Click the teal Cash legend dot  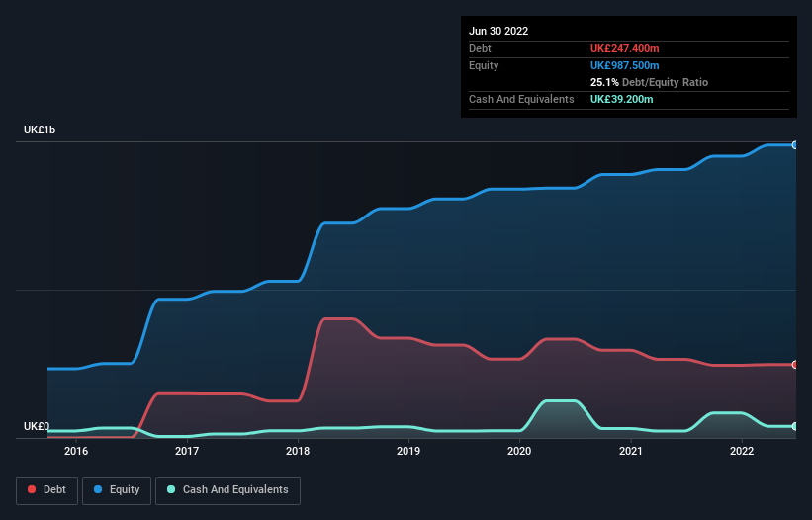click(171, 489)
